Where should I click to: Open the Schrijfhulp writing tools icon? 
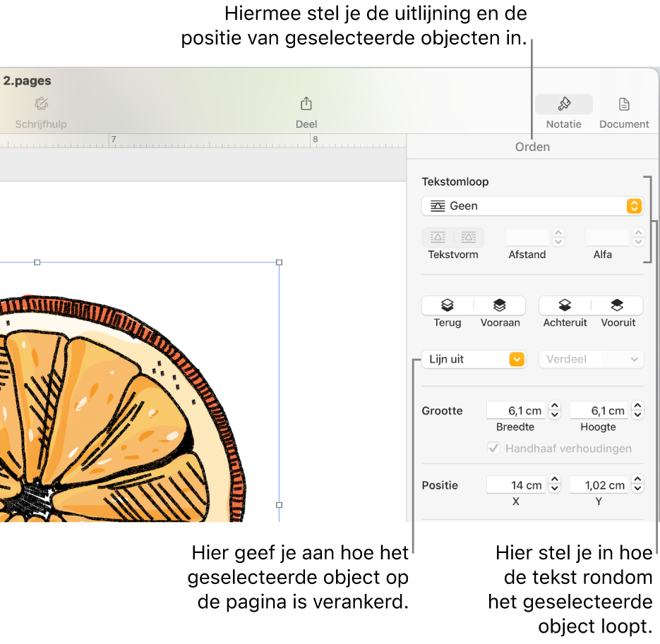41,104
